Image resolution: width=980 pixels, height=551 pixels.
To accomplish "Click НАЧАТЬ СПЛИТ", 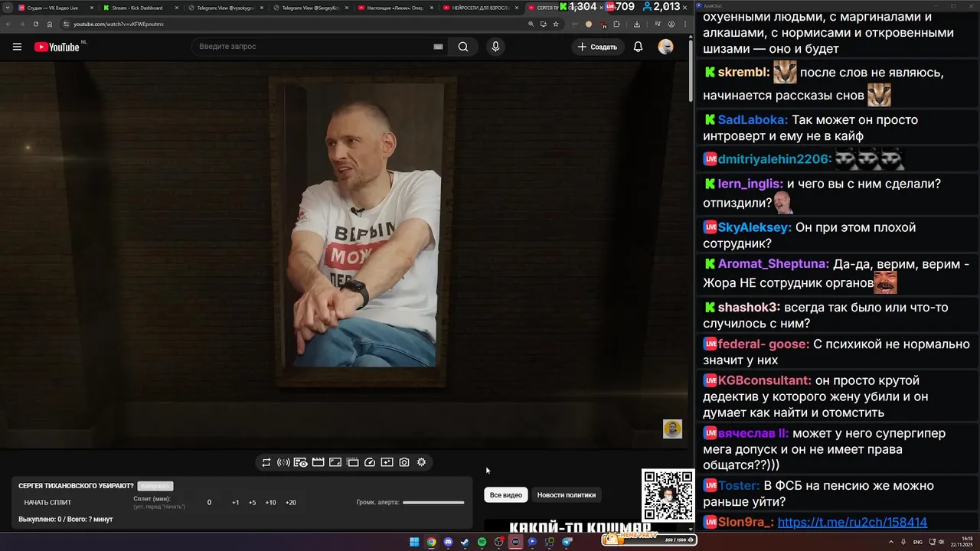I will [x=47, y=503].
